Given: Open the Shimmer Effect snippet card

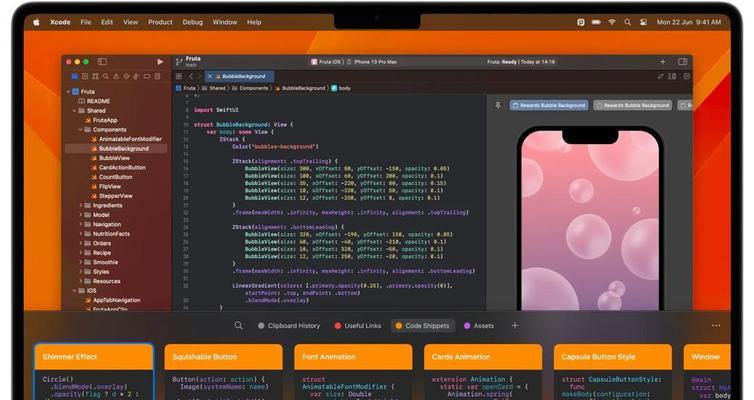Looking at the screenshot, I should tap(94, 372).
